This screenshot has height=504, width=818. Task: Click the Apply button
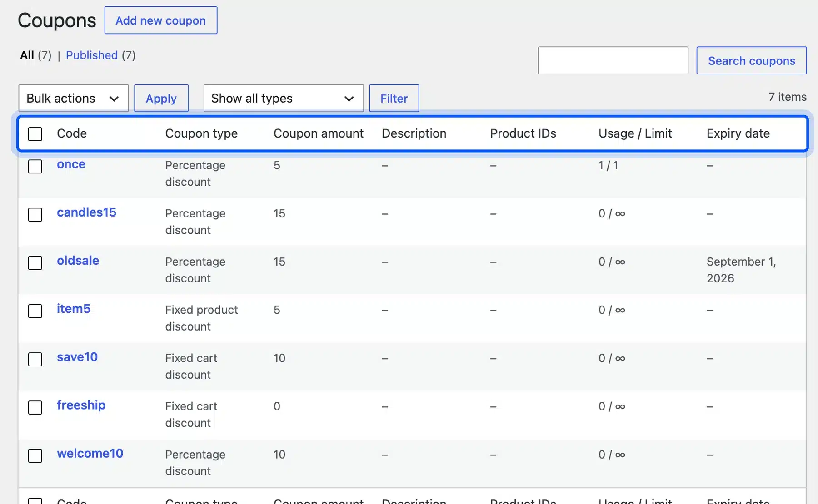coord(161,98)
